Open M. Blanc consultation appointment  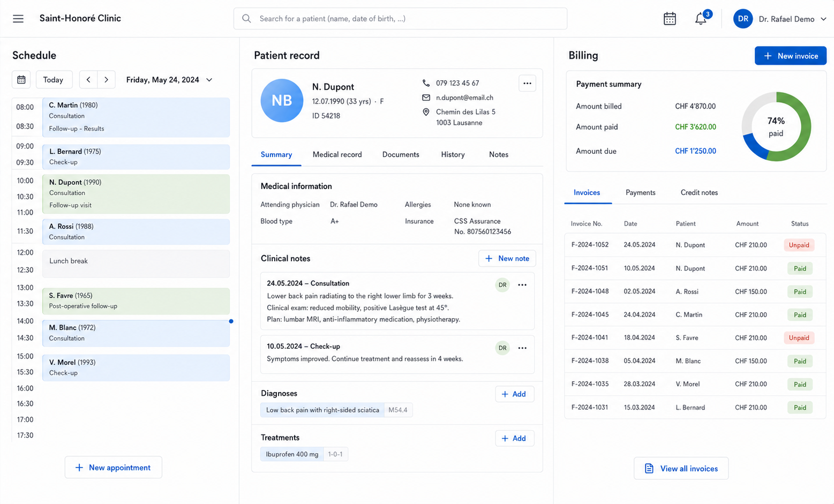(136, 333)
